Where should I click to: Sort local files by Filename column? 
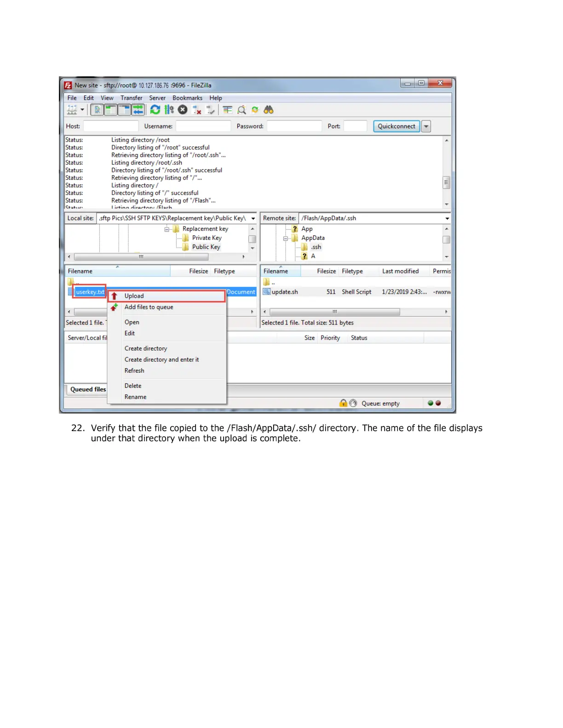117,272
